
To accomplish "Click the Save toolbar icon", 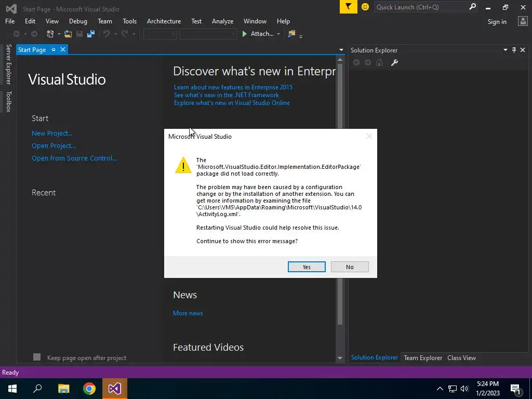I will coord(79,34).
